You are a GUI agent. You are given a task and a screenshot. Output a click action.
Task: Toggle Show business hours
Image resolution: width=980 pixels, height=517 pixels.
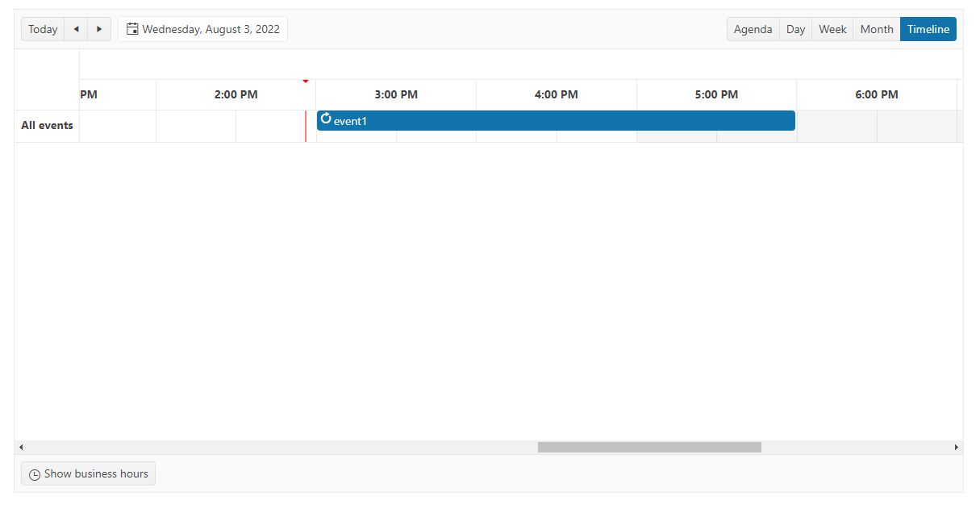click(x=88, y=473)
